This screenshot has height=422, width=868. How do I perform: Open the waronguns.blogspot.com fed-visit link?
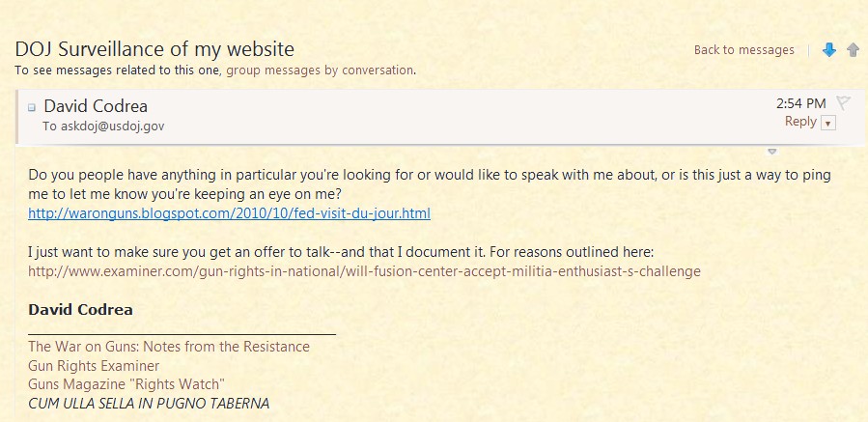point(229,213)
